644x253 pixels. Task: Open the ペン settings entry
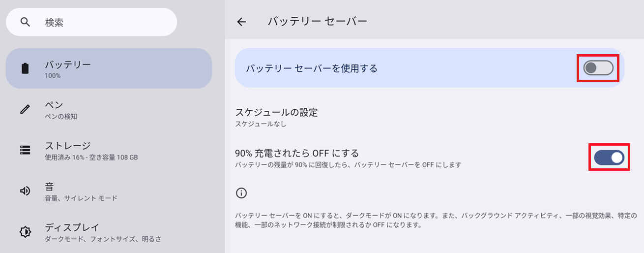109,109
